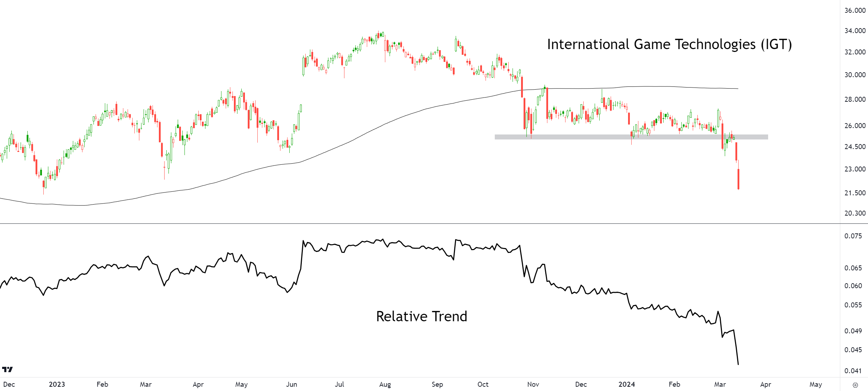Click ratio label 0.060 on lower axis
The width and height of the screenshot is (868, 391).
853,286
